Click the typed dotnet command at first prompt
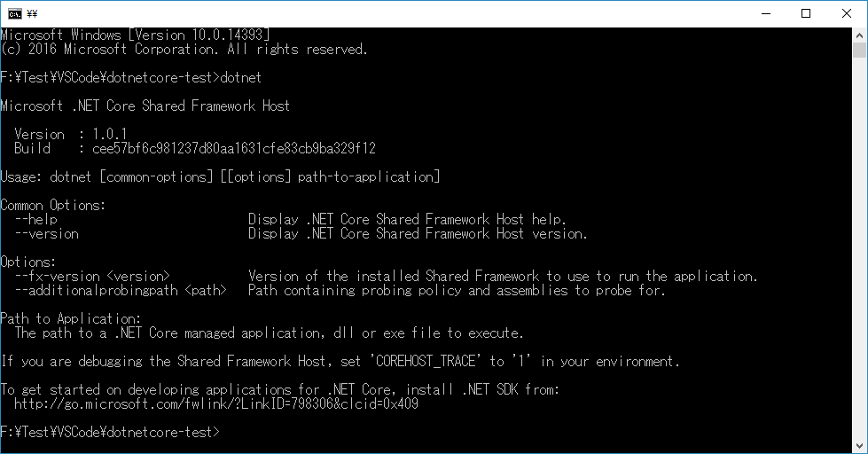The width and height of the screenshot is (868, 454). 241,77
